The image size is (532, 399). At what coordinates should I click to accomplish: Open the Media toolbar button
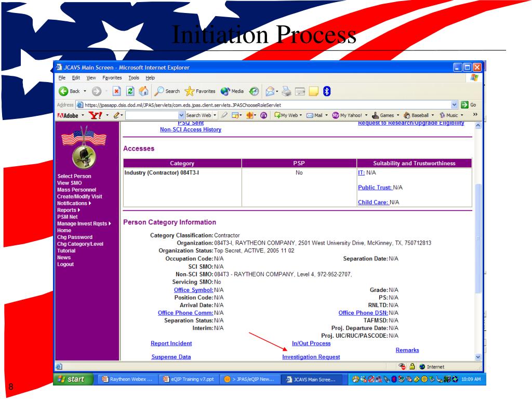(232, 91)
